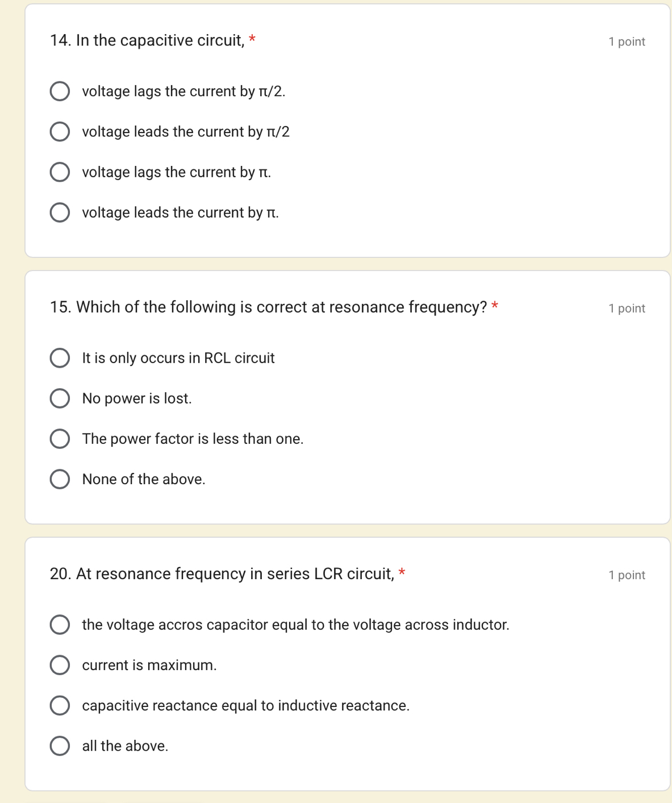Choose 'No power is lost.' answer
The width and height of the screenshot is (672, 803).
(x=60, y=398)
